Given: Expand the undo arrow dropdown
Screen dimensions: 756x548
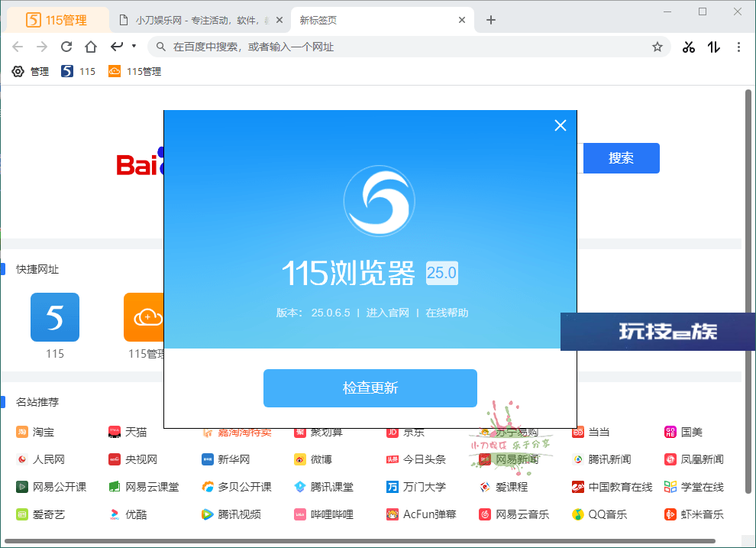Looking at the screenshot, I should 134,47.
